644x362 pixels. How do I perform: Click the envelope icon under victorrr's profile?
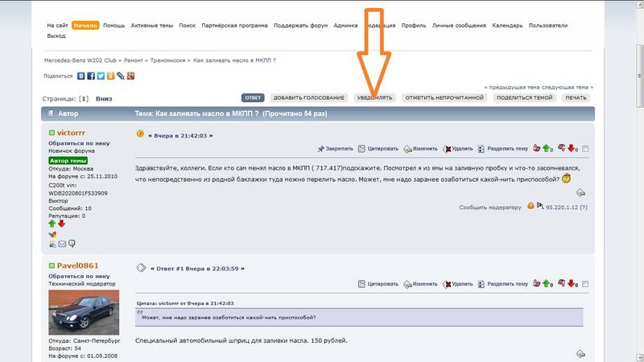click(62, 243)
